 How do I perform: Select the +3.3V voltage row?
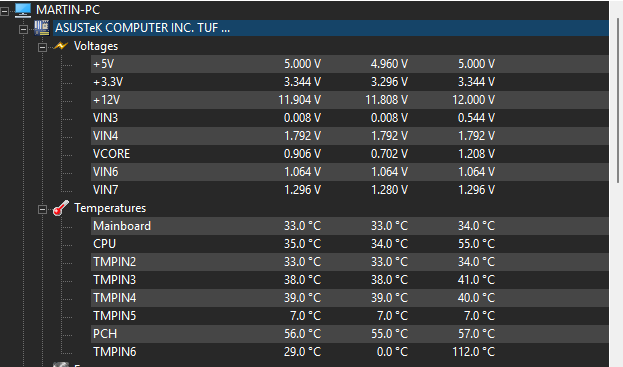(x=350, y=82)
